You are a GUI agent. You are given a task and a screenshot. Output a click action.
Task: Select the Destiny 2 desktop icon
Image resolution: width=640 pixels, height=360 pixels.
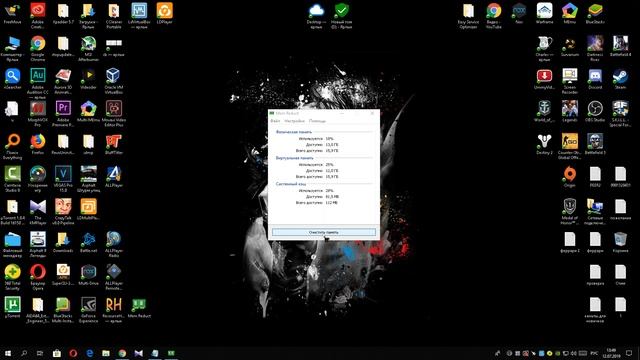544,144
